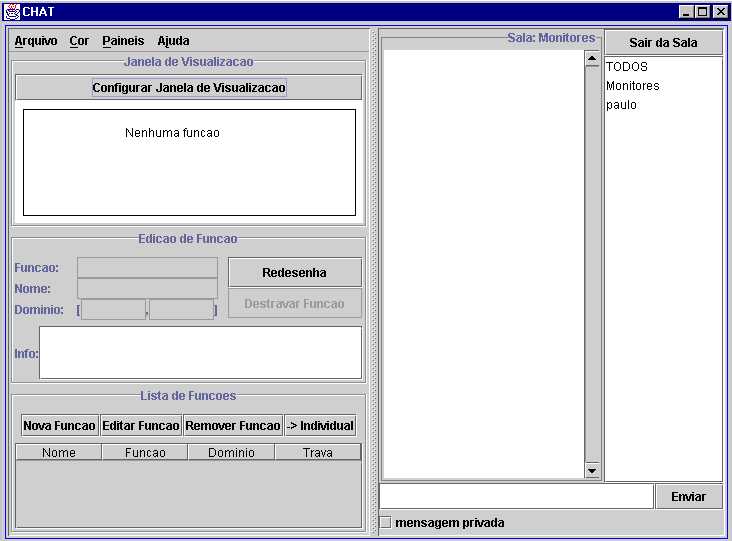This screenshot has height=541, width=732.
Task: Click the Trava column header
Action: tap(318, 452)
